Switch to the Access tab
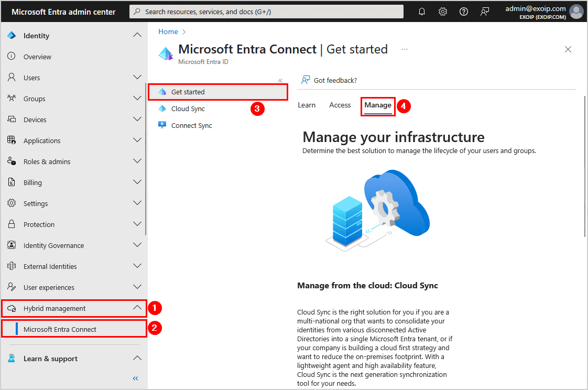The image size is (588, 390). tap(340, 105)
